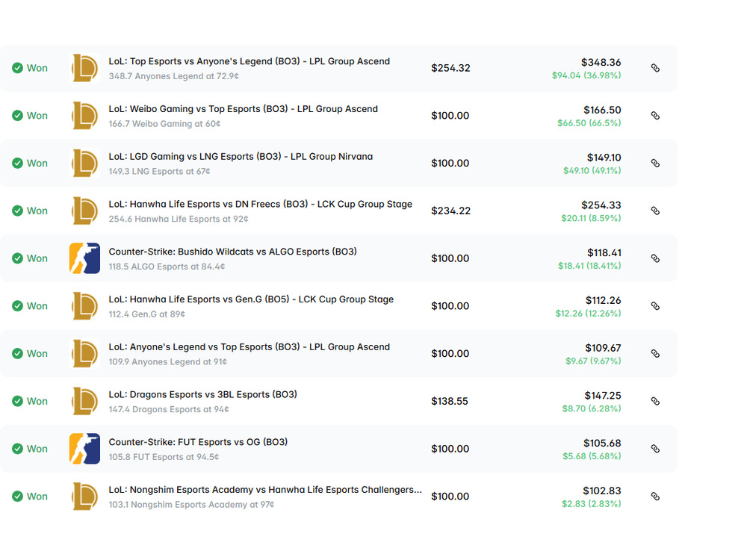
Task: Click LoL logo in Hanwha Life vs Gen.G row
Action: 85,305
